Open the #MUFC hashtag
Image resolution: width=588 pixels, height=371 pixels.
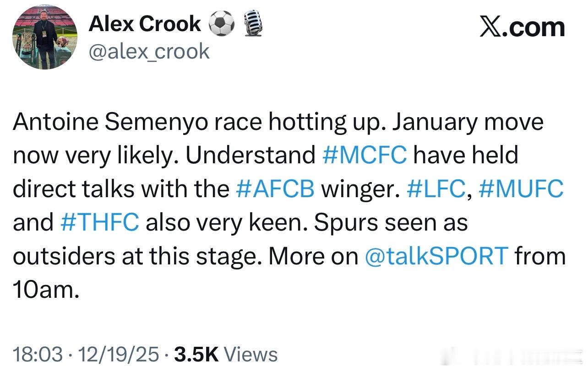point(521,189)
